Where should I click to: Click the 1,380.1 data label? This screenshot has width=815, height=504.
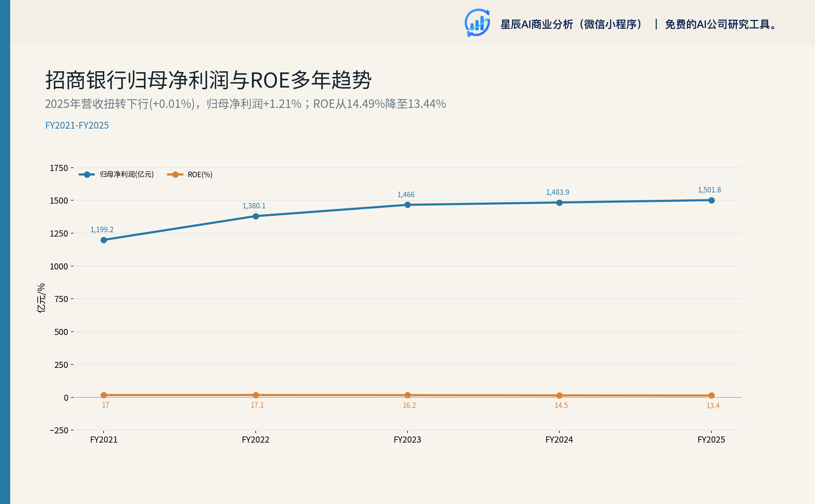point(254,206)
